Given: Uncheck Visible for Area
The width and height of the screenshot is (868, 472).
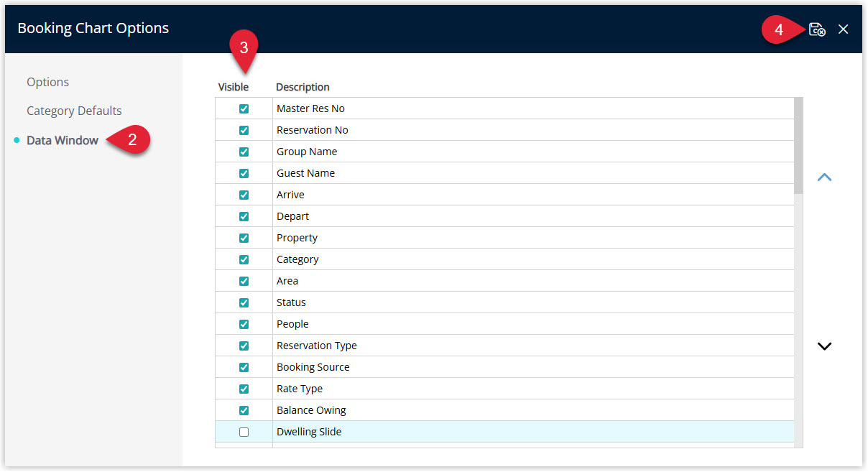Looking at the screenshot, I should click(x=244, y=281).
